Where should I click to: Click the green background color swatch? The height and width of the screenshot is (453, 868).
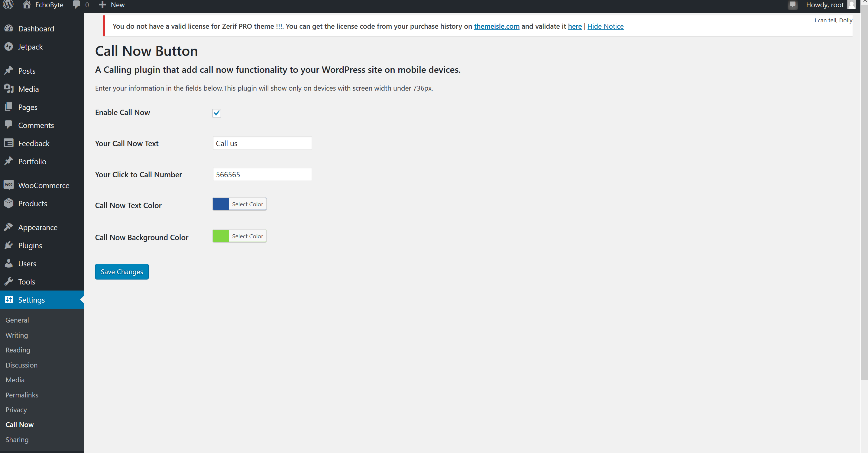pos(221,236)
